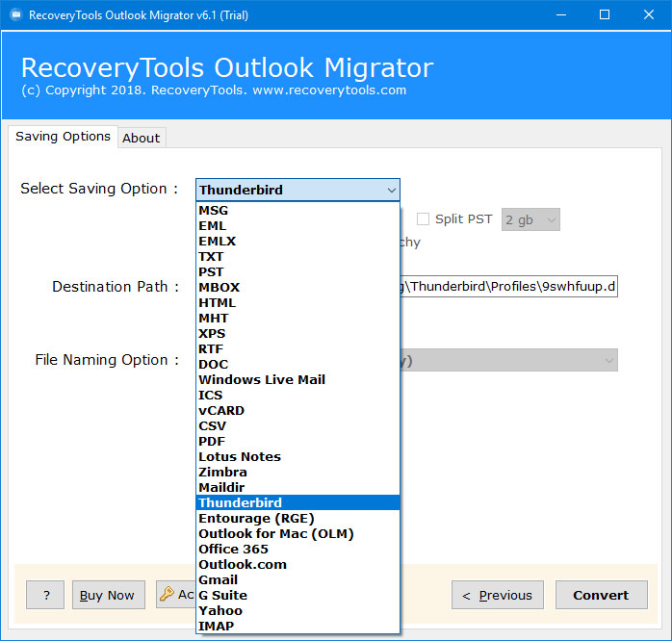
Task: Select highlighted Thunderbird list entry
Action: click(297, 503)
